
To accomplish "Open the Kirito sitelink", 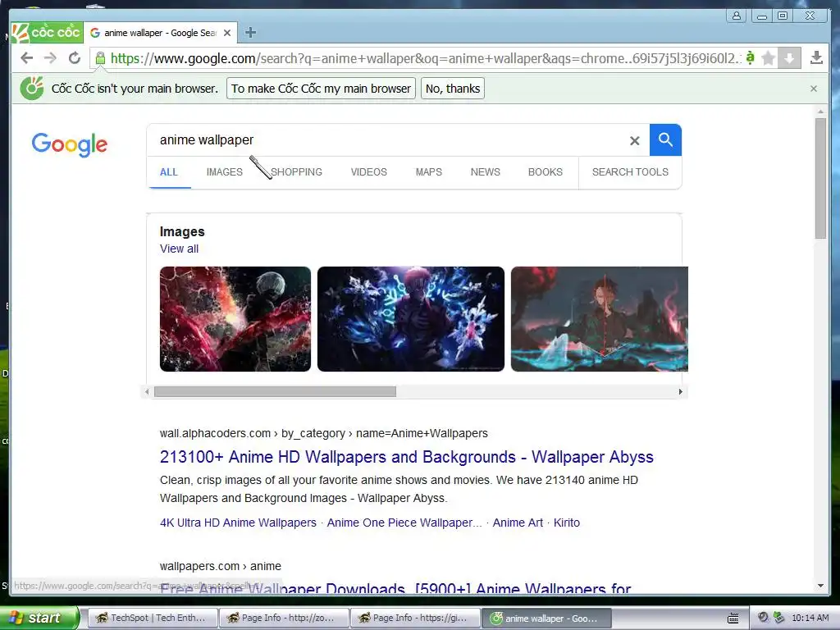I will pos(567,523).
